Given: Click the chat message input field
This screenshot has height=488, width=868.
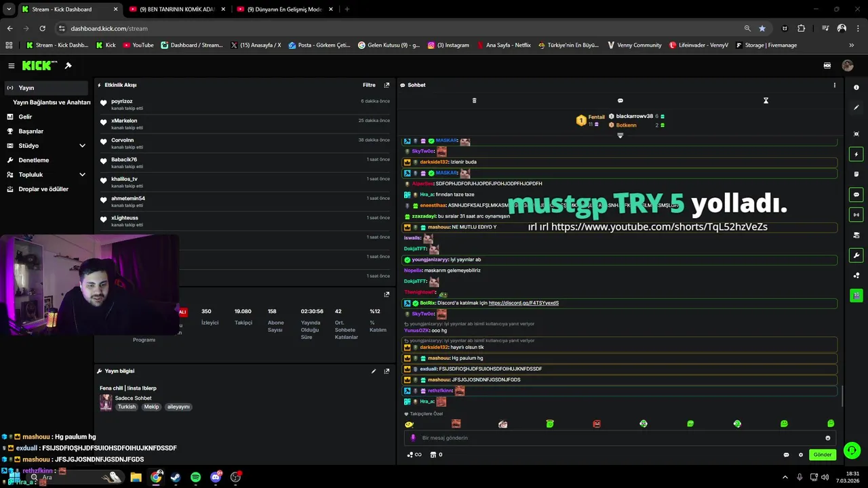Looking at the screenshot, I should (x=620, y=438).
